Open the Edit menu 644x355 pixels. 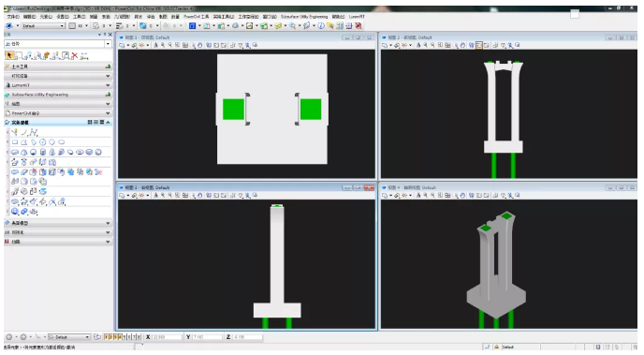(30, 17)
